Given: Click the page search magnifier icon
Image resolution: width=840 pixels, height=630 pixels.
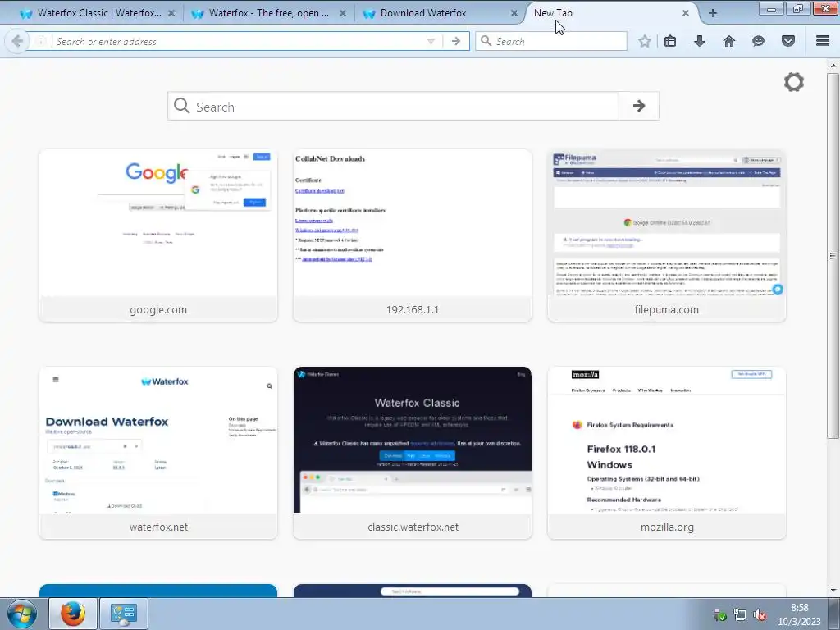Looking at the screenshot, I should tap(181, 106).
